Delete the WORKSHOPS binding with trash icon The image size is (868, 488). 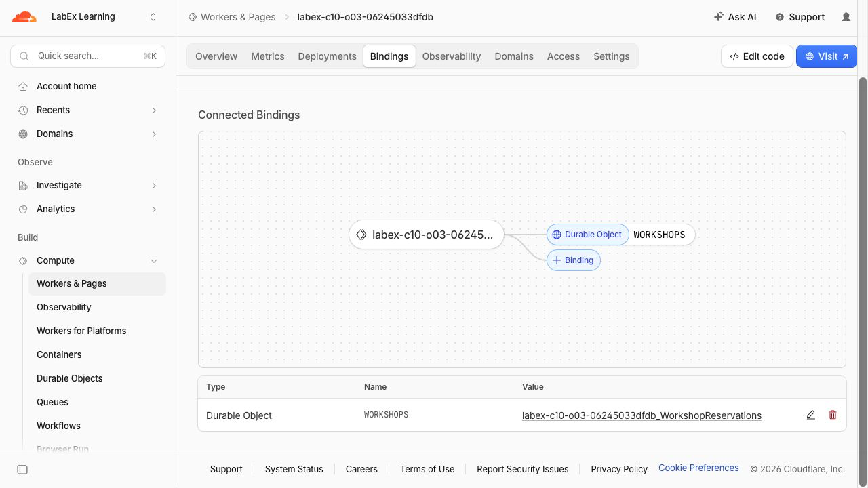(x=833, y=415)
